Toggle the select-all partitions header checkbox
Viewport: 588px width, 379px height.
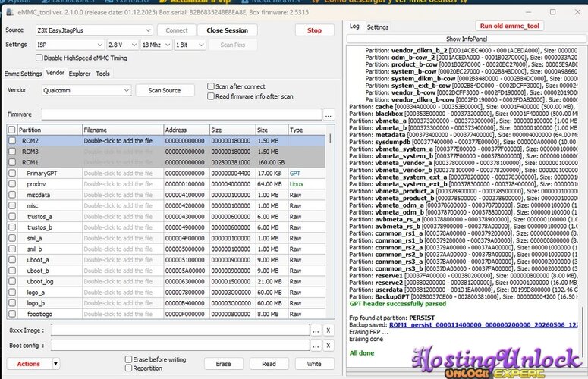pyautogui.click(x=11, y=130)
